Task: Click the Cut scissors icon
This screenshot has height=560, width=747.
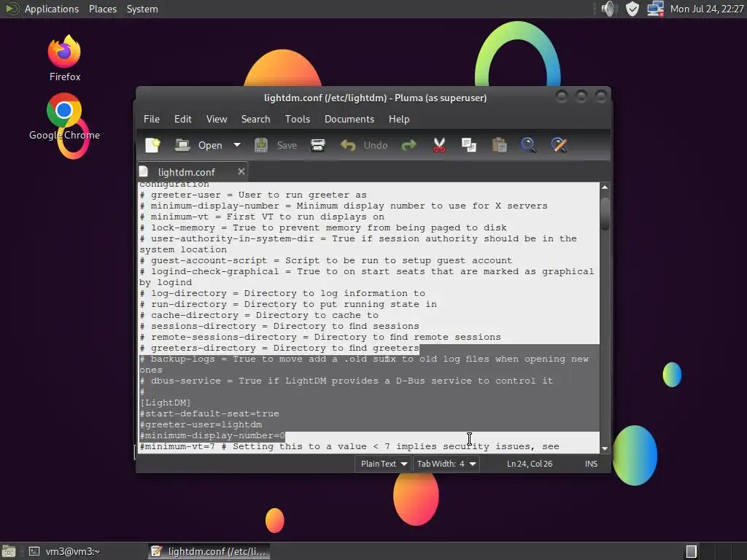Action: pyautogui.click(x=439, y=145)
